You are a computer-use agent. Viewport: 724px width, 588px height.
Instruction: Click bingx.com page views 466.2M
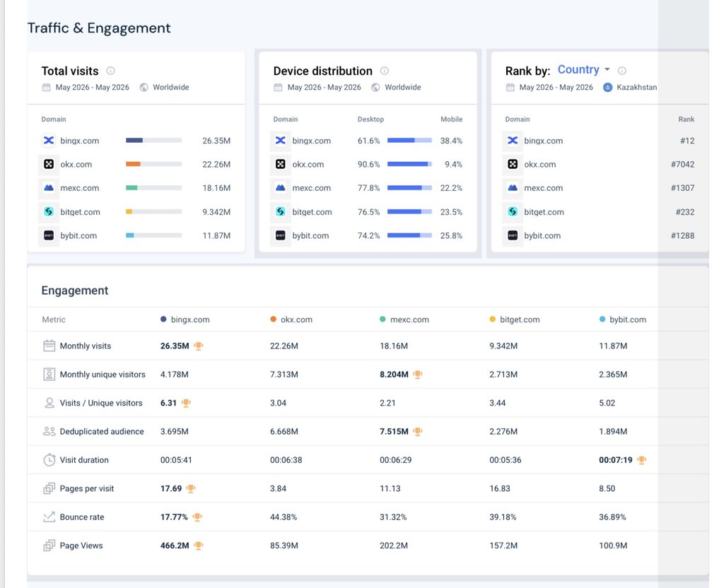click(x=175, y=546)
